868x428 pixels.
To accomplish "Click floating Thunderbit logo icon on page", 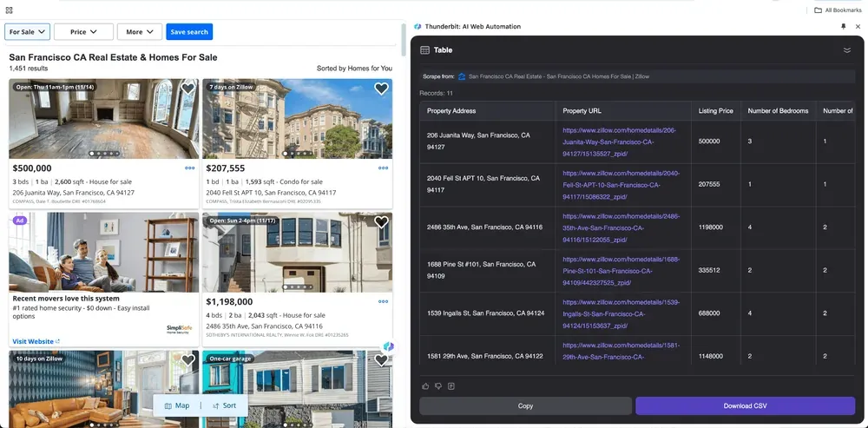I will click(389, 346).
